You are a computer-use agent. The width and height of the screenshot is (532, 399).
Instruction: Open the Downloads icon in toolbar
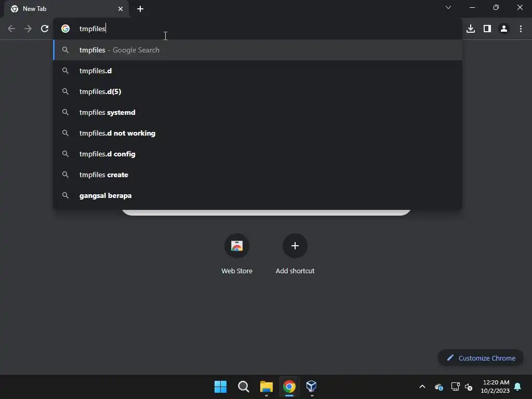click(471, 29)
